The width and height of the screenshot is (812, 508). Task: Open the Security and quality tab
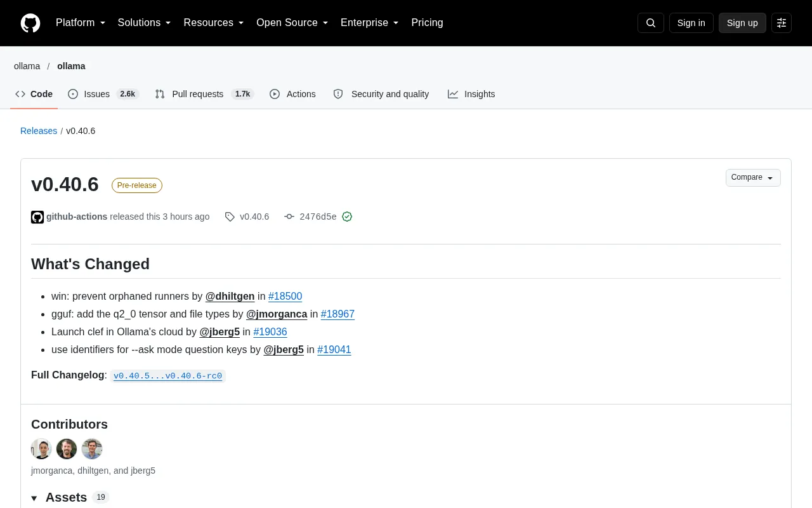point(381,94)
